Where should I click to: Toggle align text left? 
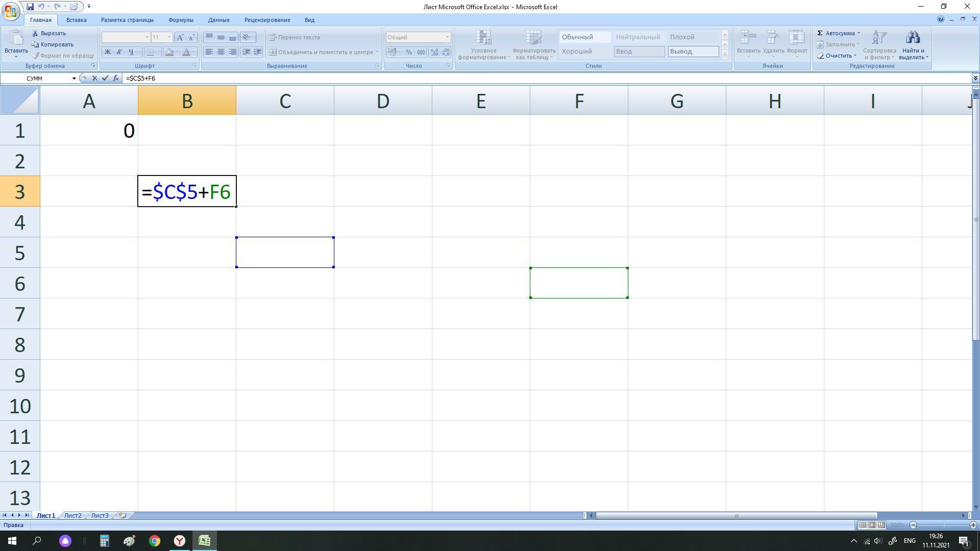tap(209, 52)
